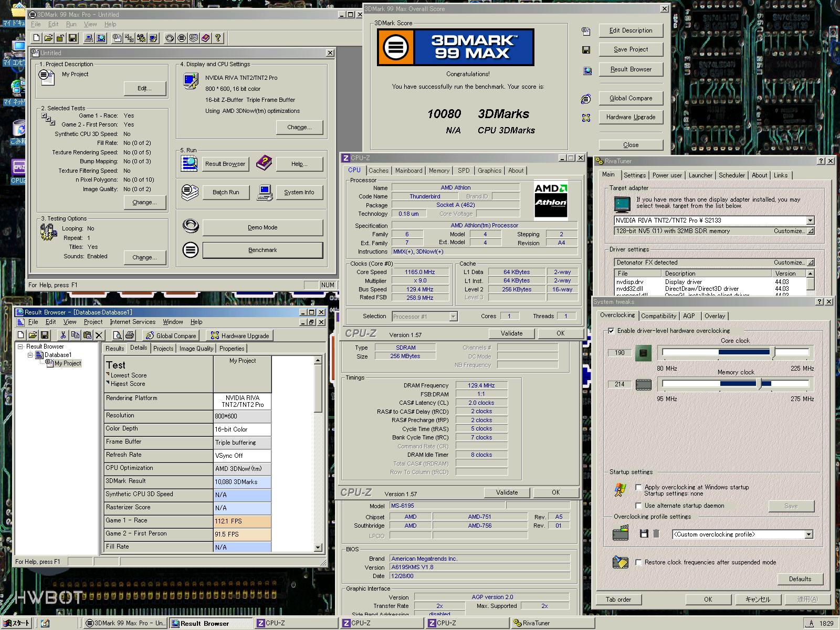Open the Processor #1 selection dropdown in CPU-Z
This screenshot has width=840, height=630.
point(453,317)
